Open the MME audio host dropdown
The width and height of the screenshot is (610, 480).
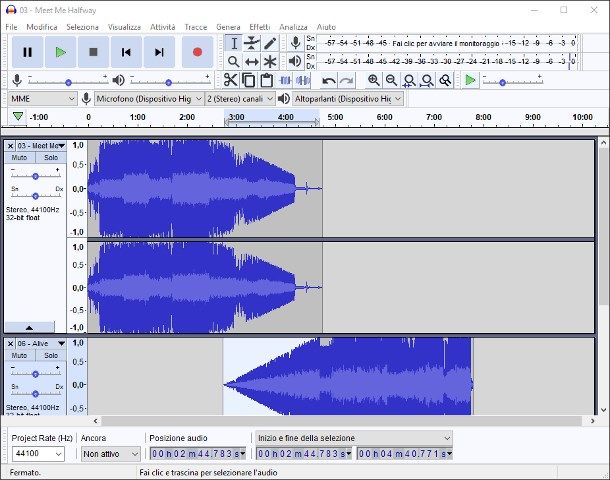pos(42,99)
